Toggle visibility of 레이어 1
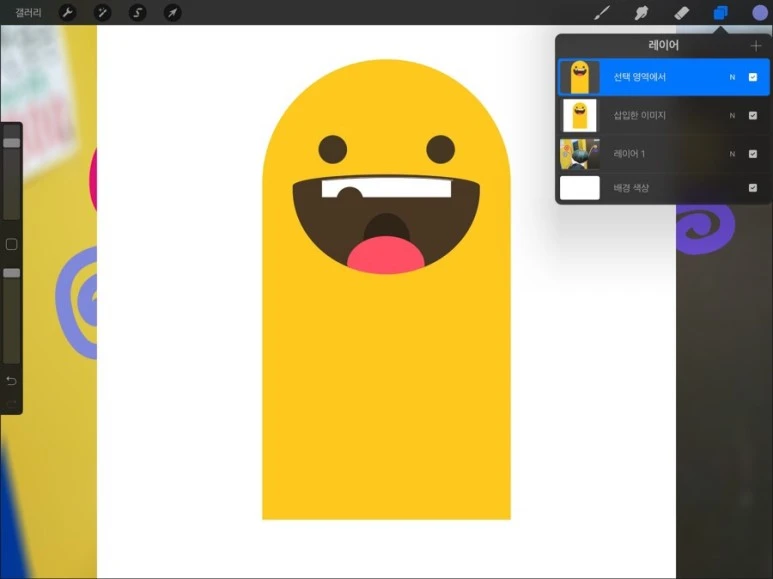Viewport: 773px width, 579px height. pos(753,154)
